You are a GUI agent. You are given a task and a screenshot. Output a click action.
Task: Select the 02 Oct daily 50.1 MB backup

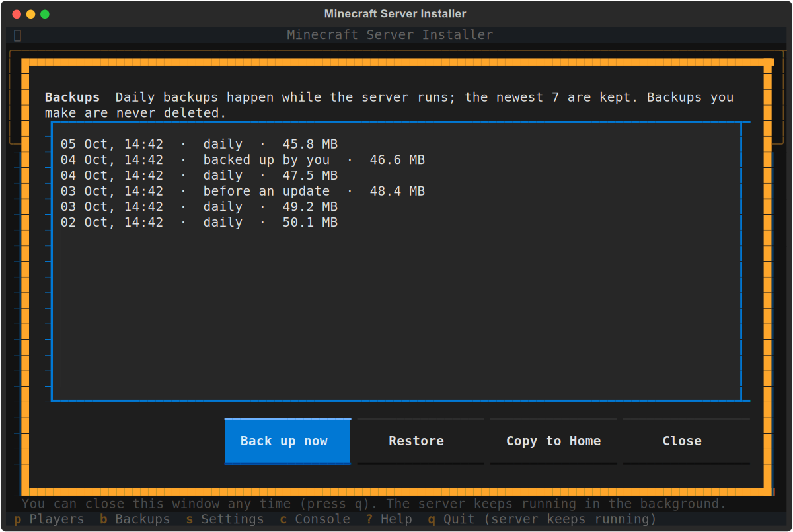[x=397, y=223]
